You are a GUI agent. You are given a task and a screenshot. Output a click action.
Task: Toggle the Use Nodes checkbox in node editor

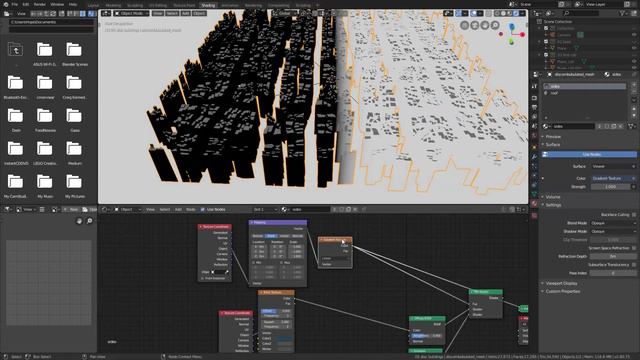(x=203, y=209)
